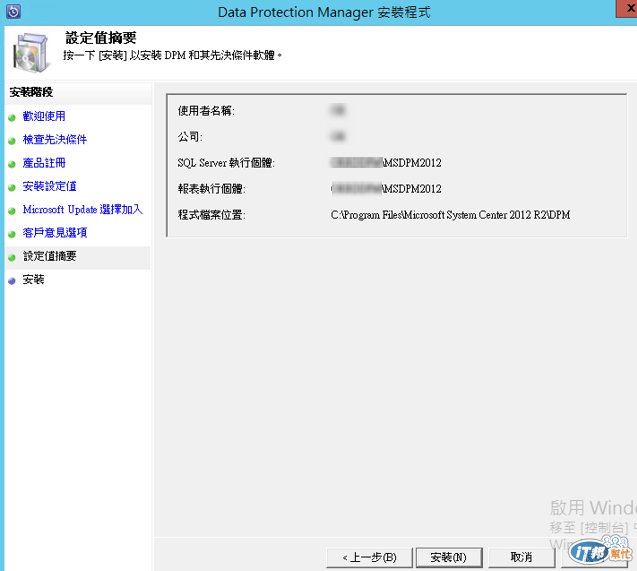Viewport: 637px width, 571px height.
Task: Click the green bullet beside 歡迎使用
Action: tap(12, 118)
